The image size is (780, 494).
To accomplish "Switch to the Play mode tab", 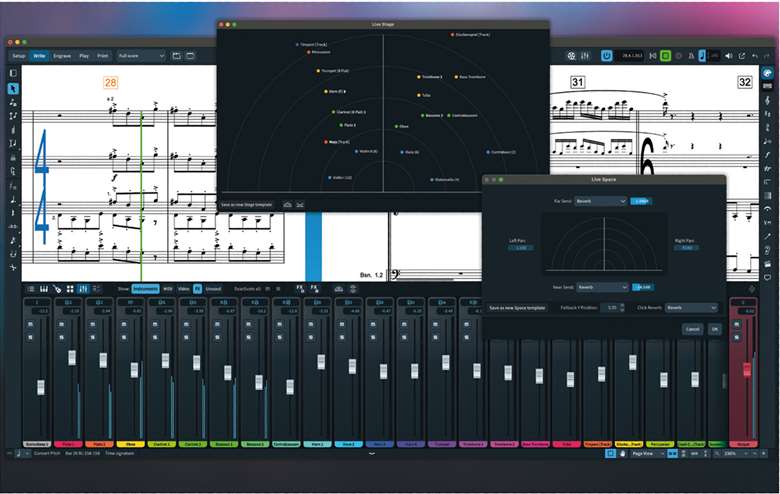I will (x=84, y=56).
